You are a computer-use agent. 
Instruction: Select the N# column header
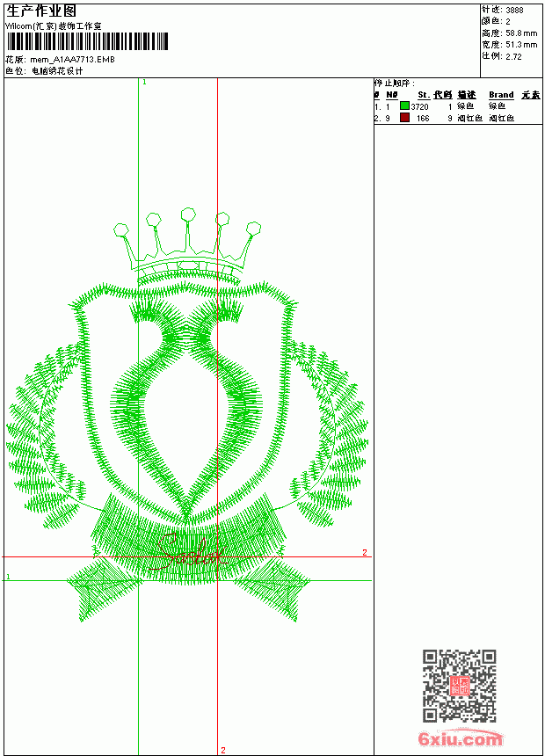point(392,95)
